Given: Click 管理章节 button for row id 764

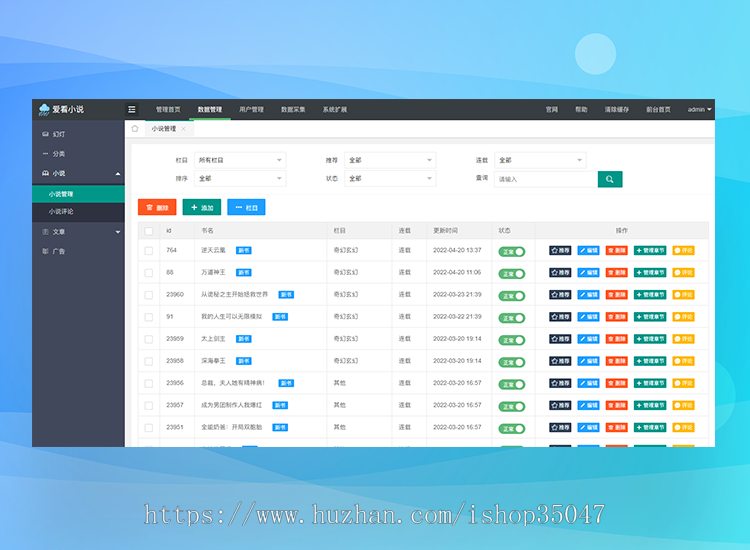Looking at the screenshot, I should pyautogui.click(x=650, y=250).
